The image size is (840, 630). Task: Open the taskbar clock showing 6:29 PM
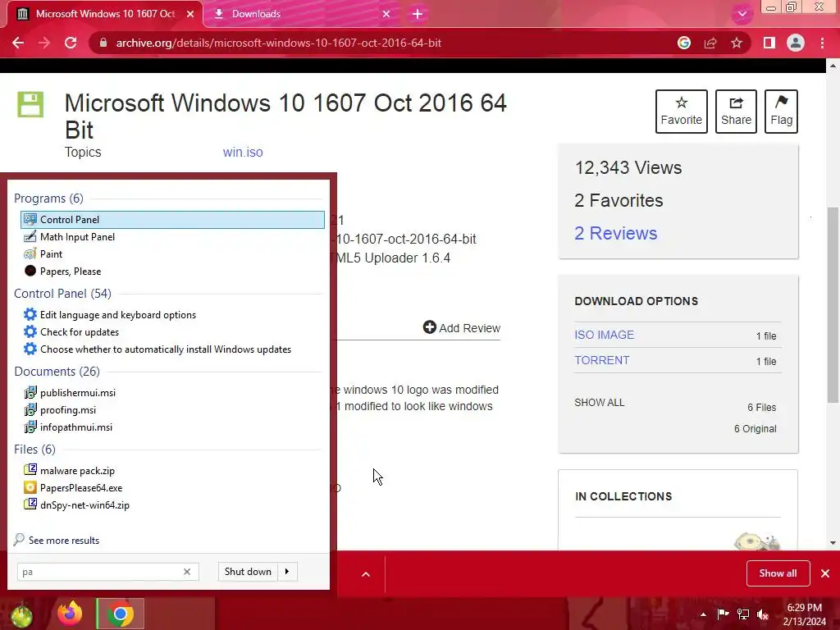(804, 614)
